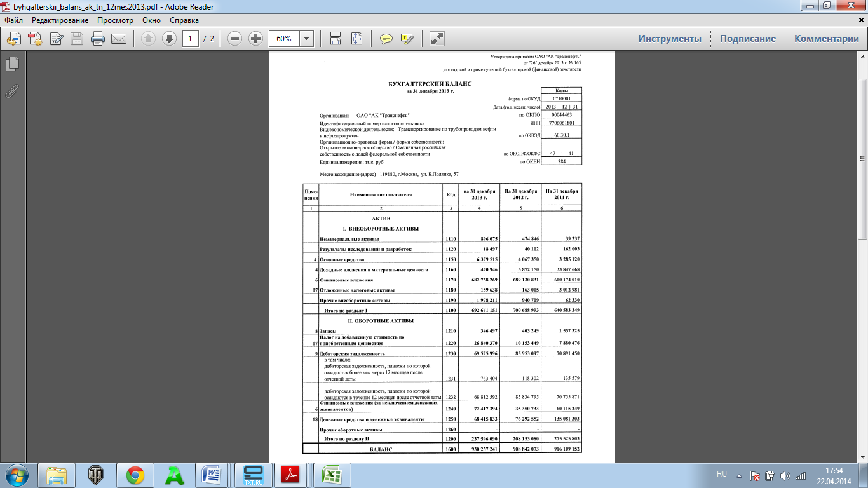Switch to Microsoft Word taskbar window
Screen dimensions: 868x488
coord(212,475)
